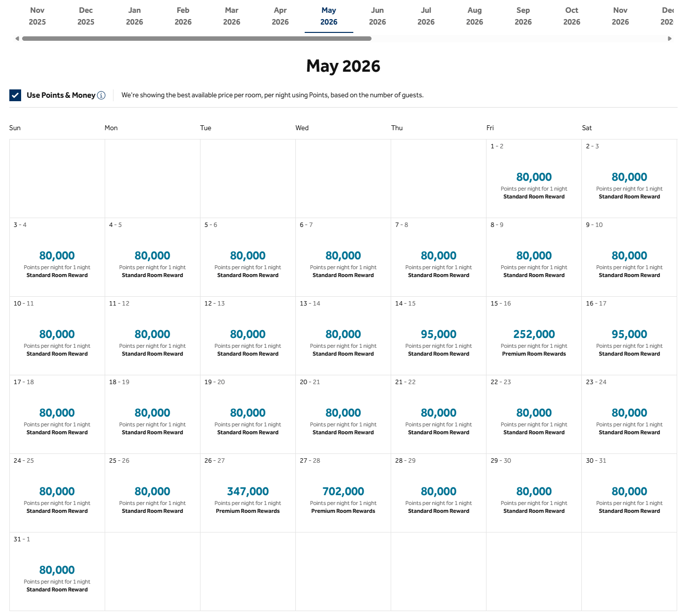Switch to the Apr 2026 tab

(280, 16)
